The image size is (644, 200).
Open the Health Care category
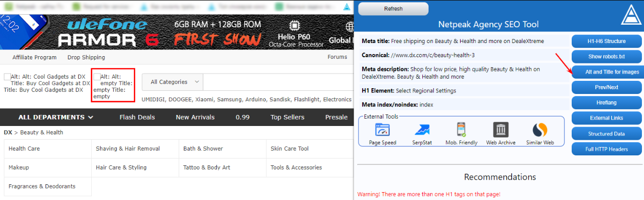point(24,149)
